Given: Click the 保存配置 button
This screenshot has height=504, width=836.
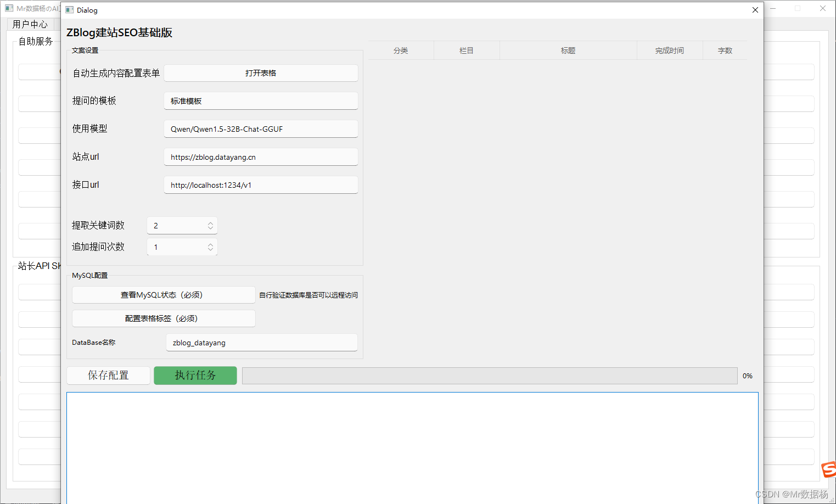Looking at the screenshot, I should point(108,376).
